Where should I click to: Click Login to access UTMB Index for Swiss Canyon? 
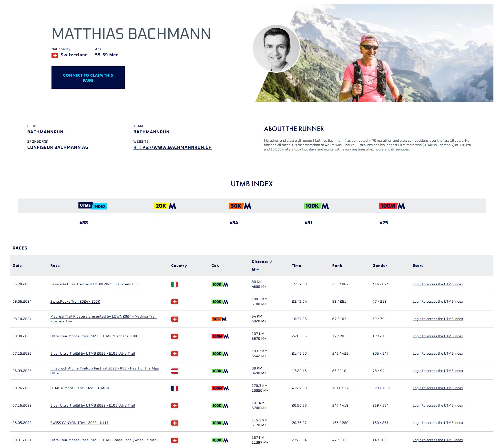[438, 423]
